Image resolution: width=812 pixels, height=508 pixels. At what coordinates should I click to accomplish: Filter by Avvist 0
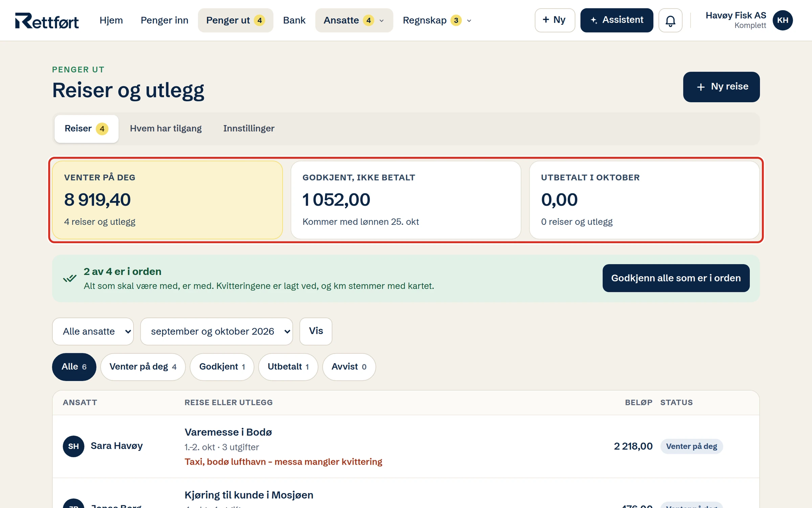pyautogui.click(x=349, y=367)
